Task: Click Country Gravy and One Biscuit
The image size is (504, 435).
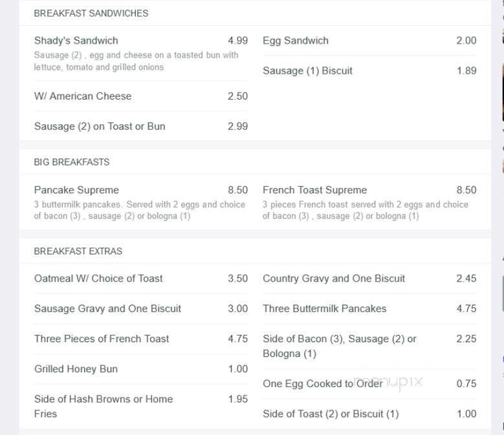Action: (x=334, y=279)
